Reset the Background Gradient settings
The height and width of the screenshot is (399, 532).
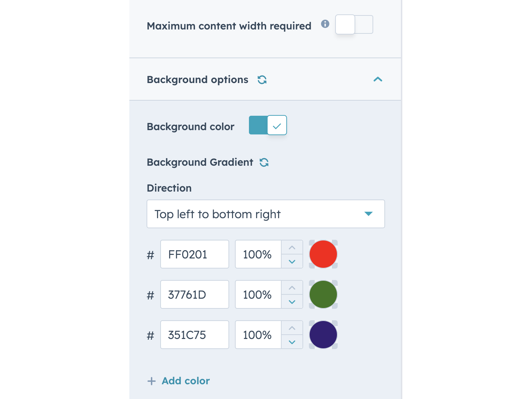tap(264, 162)
